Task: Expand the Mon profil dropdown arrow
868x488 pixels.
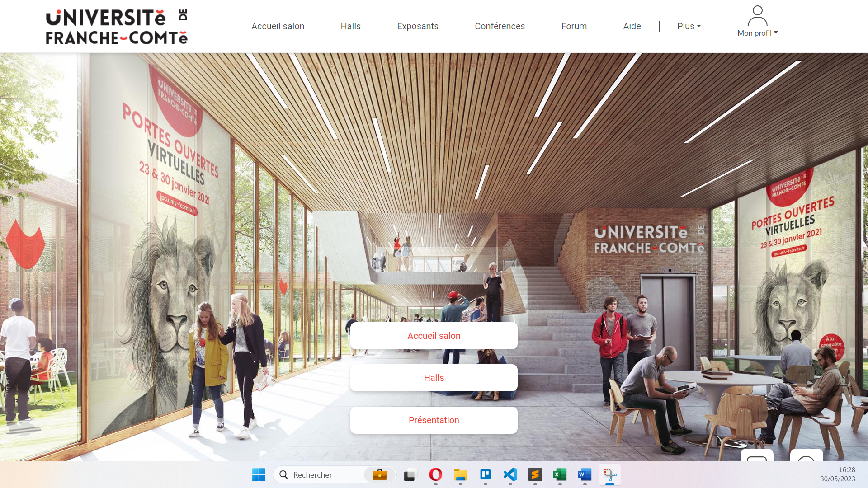Action: point(776,33)
